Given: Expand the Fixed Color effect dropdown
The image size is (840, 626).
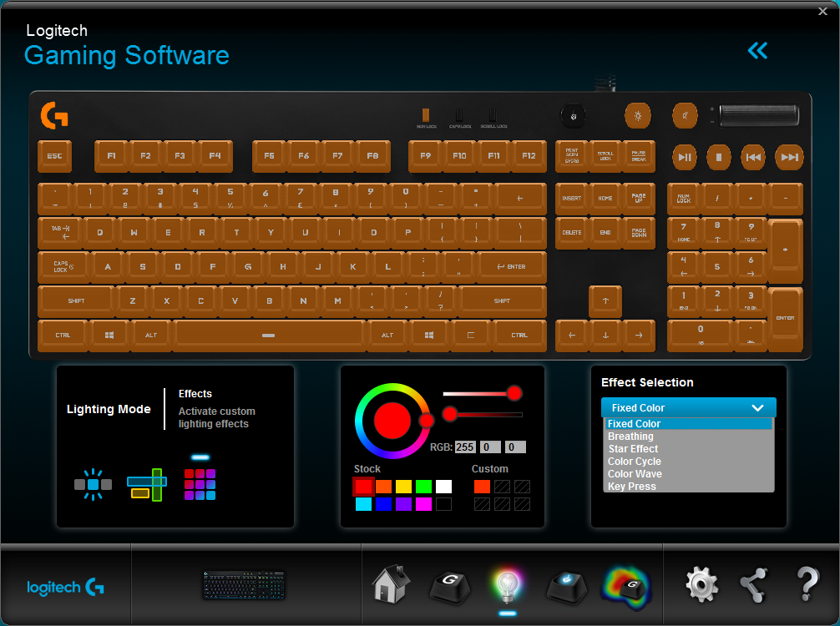Looking at the screenshot, I should click(x=688, y=407).
